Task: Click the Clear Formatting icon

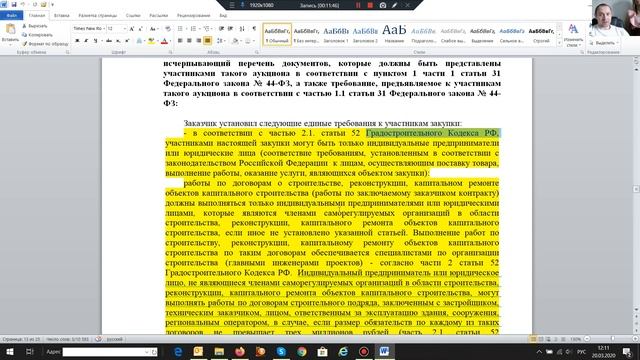Action: click(167, 29)
